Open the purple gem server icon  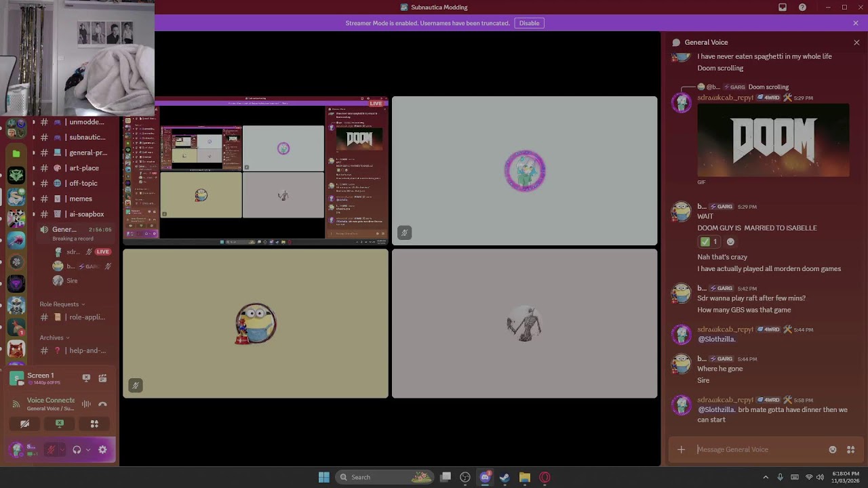[x=16, y=283]
